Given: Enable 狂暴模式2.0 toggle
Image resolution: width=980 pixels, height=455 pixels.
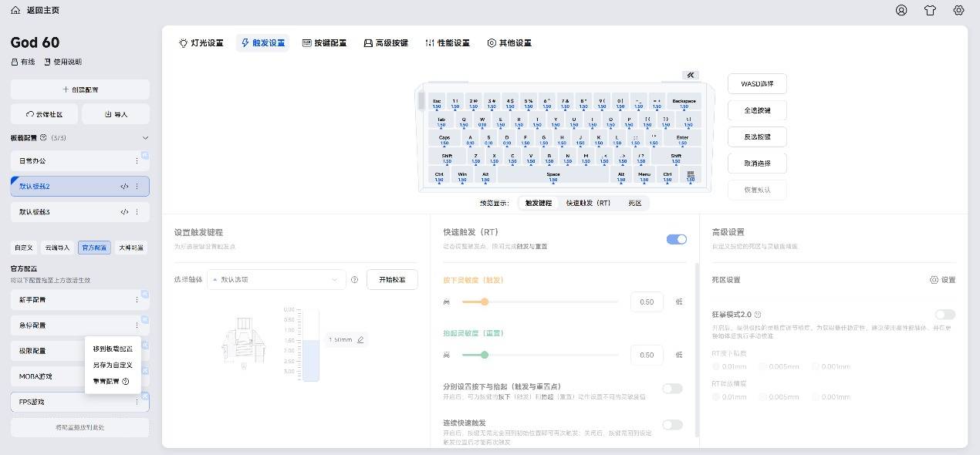Looking at the screenshot, I should click(945, 315).
